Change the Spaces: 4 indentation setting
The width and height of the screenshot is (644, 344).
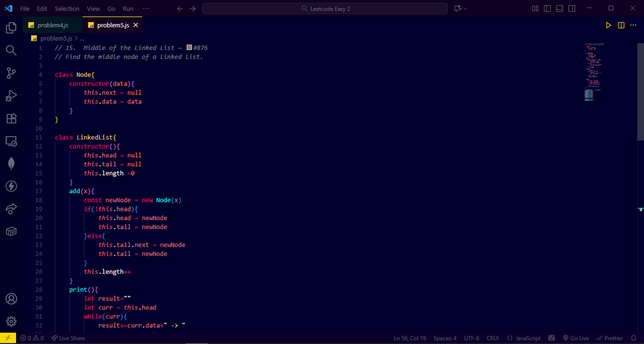[x=445, y=338]
